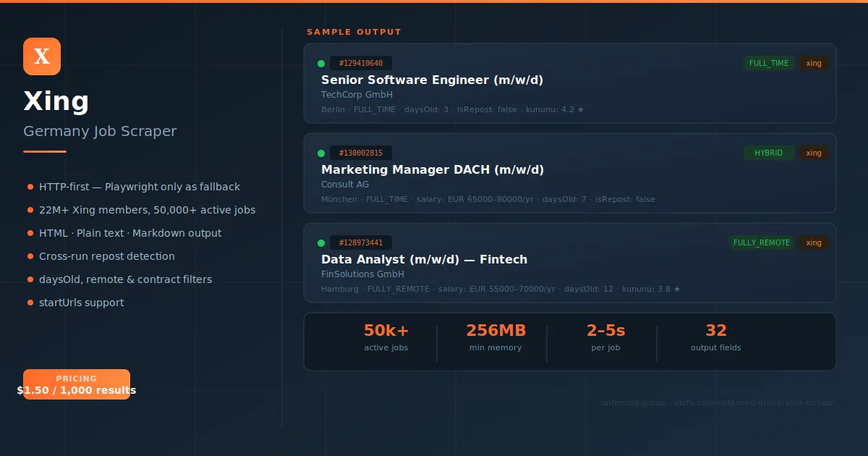Expand job ID #128973441
868x456 pixels.
(x=362, y=242)
